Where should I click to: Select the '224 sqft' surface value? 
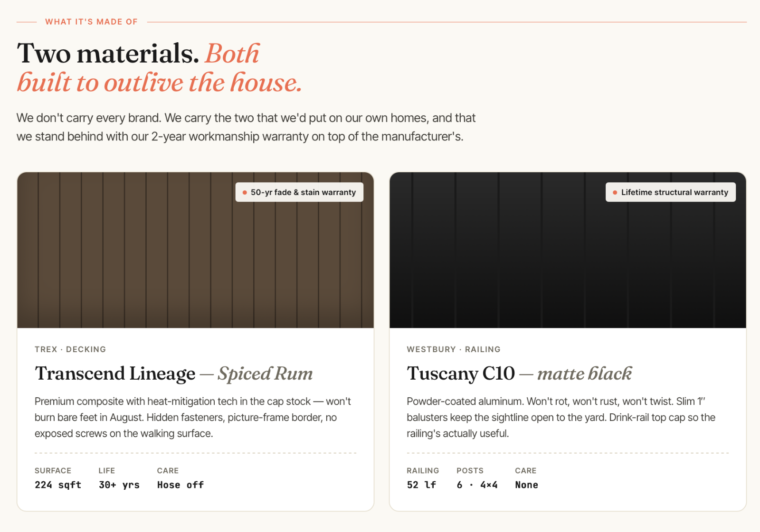58,485
